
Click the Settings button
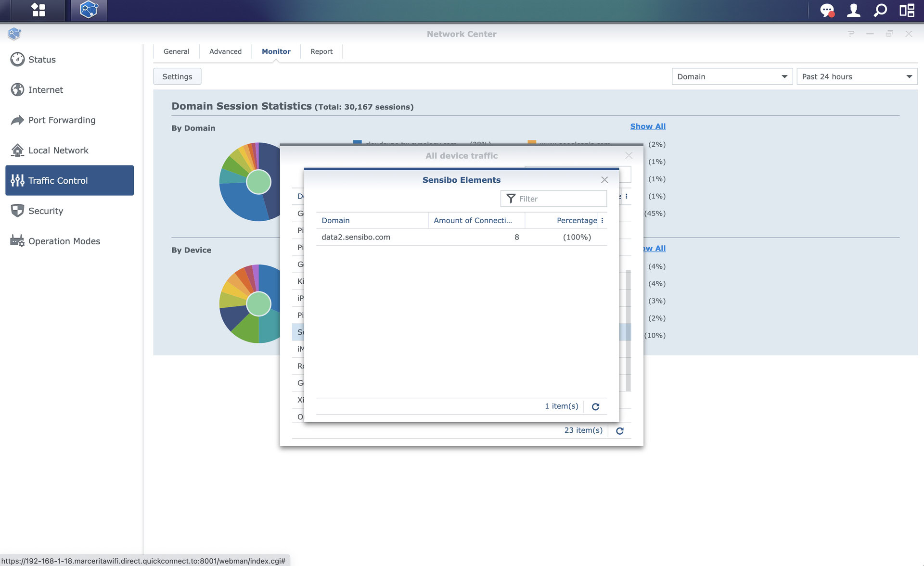(x=177, y=76)
